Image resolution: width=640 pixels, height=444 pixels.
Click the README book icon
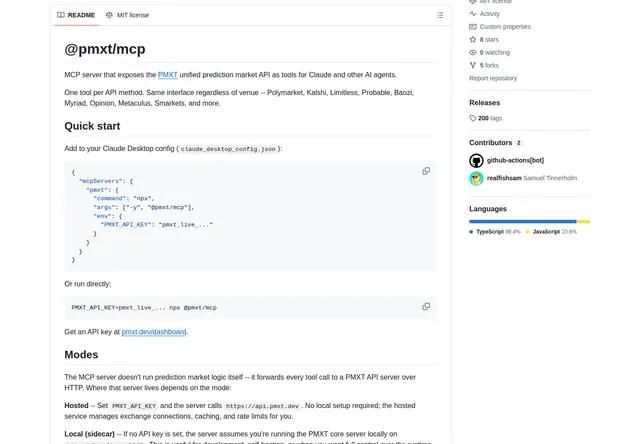tap(61, 15)
